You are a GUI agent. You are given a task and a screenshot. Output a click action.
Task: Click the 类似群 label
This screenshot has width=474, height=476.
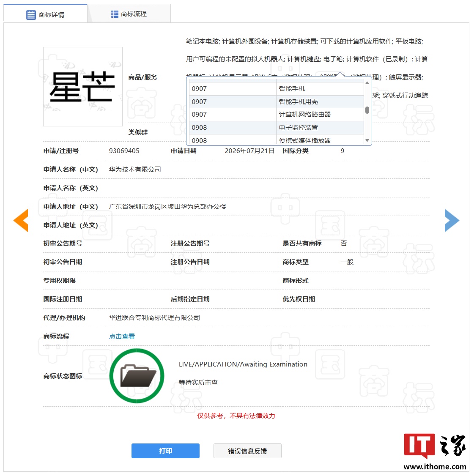click(138, 132)
